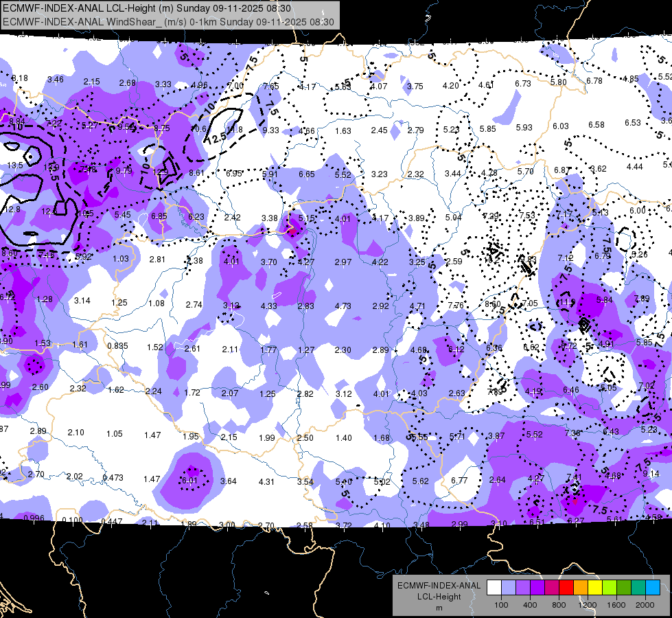The height and width of the screenshot is (618, 672).
Task: Click the legend tick label 2000
Action: [645, 605]
